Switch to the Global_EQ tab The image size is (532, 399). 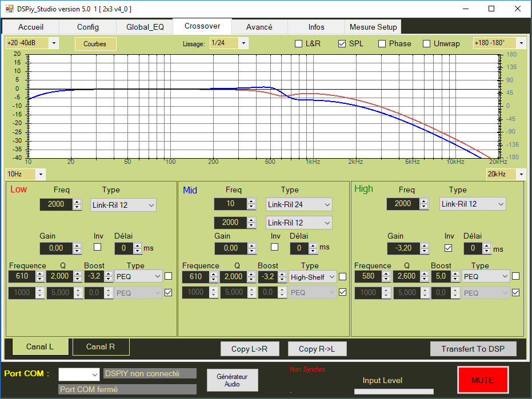coord(145,27)
